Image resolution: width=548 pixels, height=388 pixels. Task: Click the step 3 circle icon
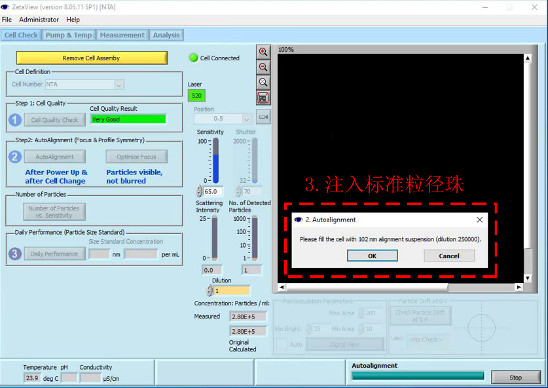click(x=15, y=254)
